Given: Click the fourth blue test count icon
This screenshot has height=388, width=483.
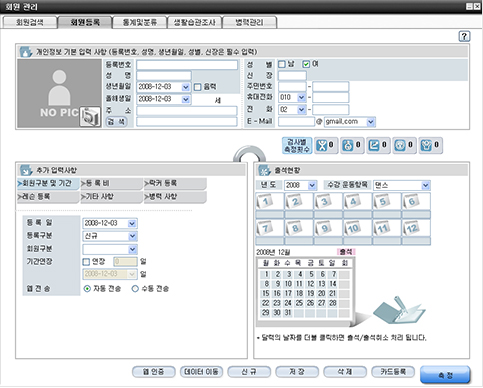Looking at the screenshot, I should click(x=400, y=145).
